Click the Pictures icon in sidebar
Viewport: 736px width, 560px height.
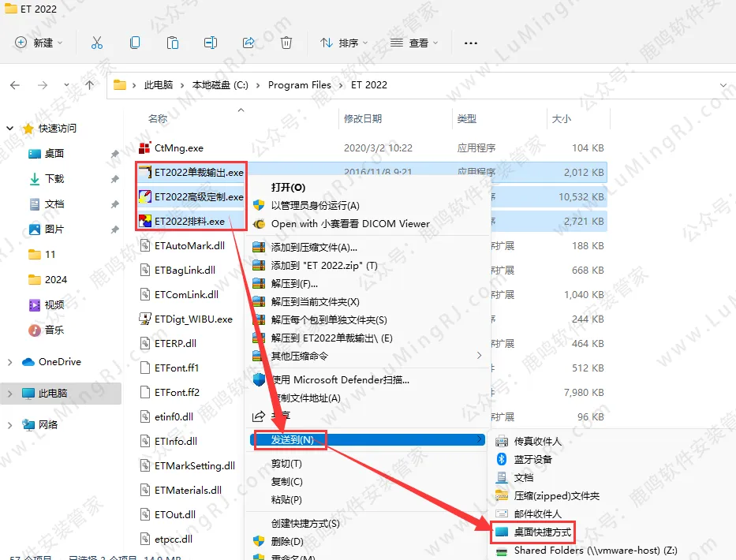pos(35,229)
